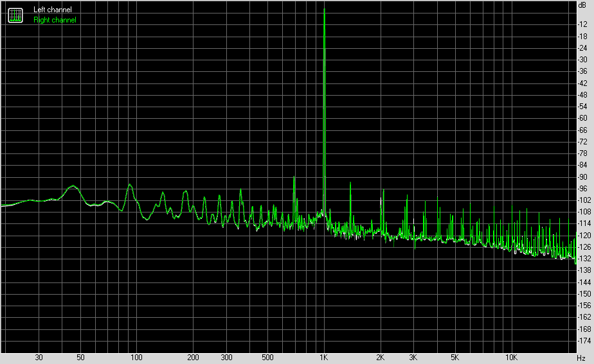Click the spectrum graph icon beside the legend
594x364 pixels.
(x=15, y=15)
